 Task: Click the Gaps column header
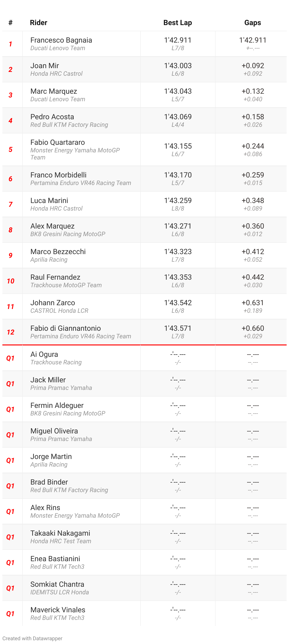click(253, 23)
